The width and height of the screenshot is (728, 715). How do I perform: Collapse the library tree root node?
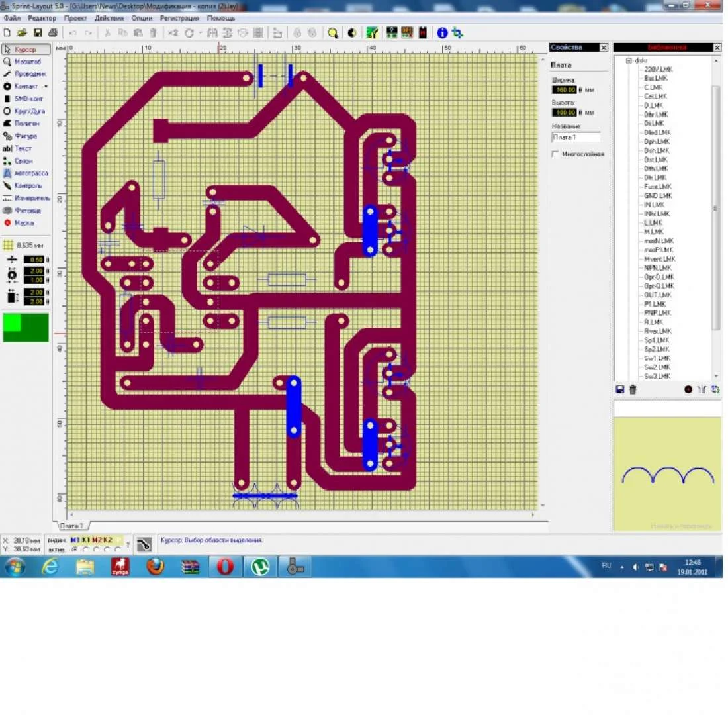pyautogui.click(x=629, y=60)
